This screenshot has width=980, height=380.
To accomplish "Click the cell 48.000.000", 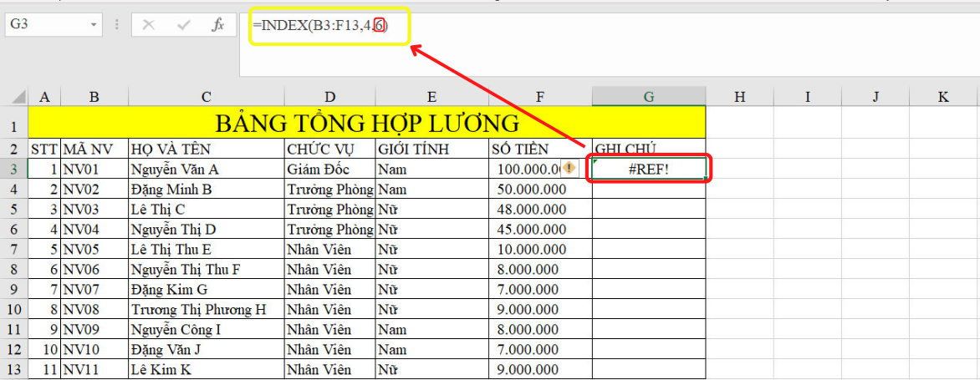I will [x=541, y=209].
